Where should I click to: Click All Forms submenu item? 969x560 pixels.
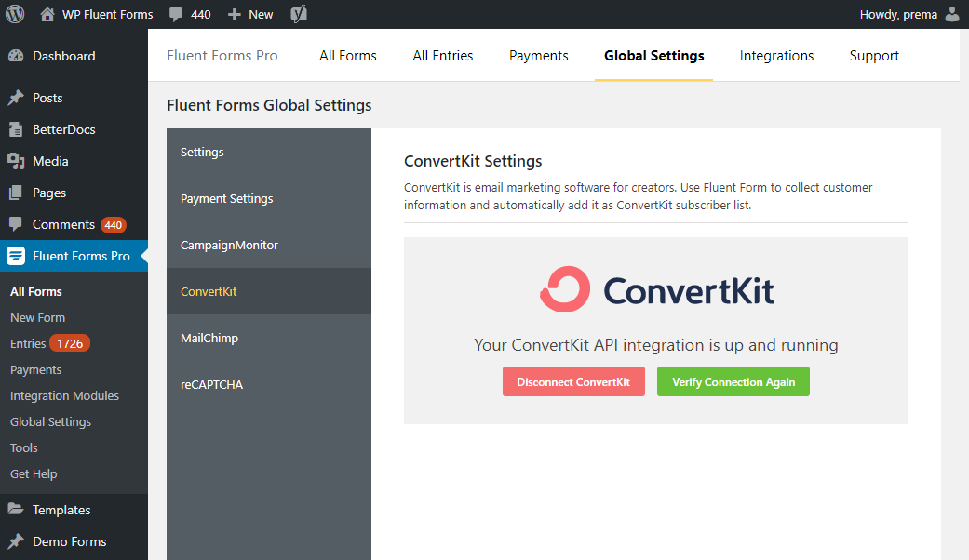tap(36, 291)
